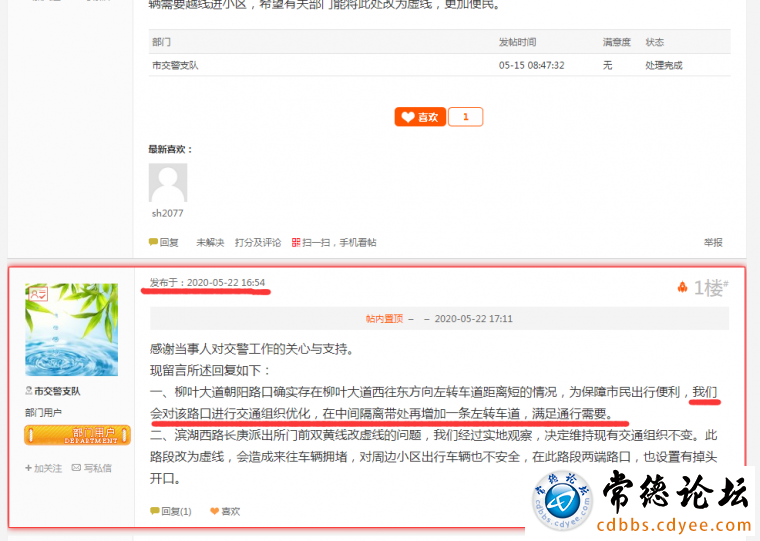The height and width of the screenshot is (541, 760).
Task: Click the 帖内置顶 pinned label
Action: pyautogui.click(x=384, y=318)
